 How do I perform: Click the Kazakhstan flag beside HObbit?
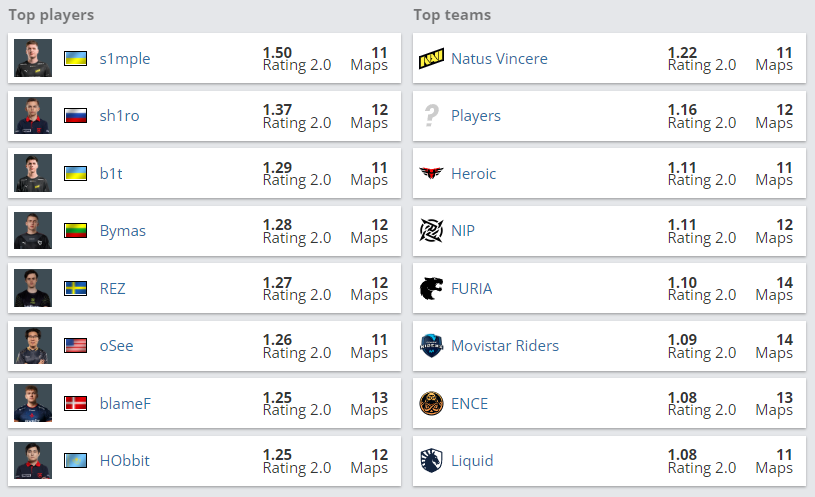point(75,461)
